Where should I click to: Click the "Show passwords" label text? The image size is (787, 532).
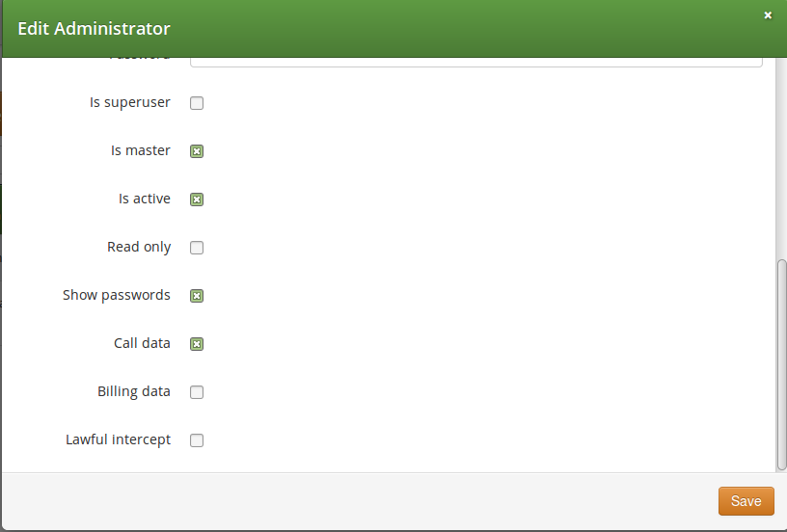117,295
